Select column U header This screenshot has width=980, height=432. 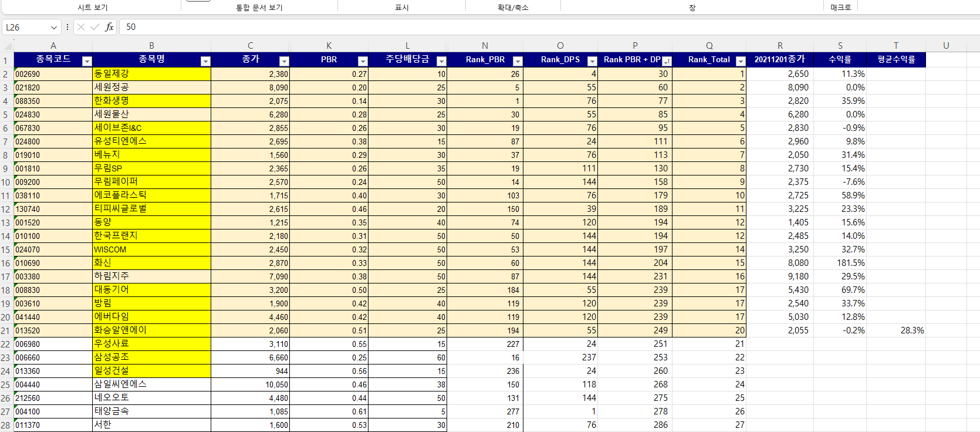946,46
